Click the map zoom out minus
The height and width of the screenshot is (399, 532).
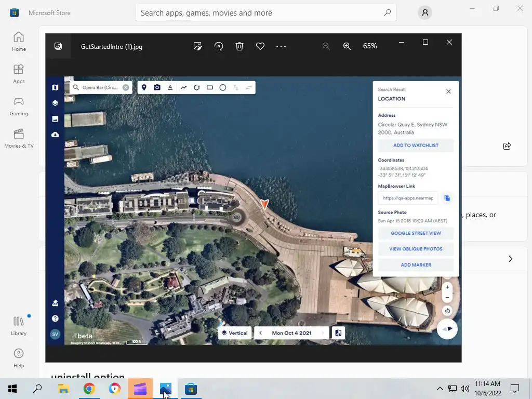tap(447, 298)
